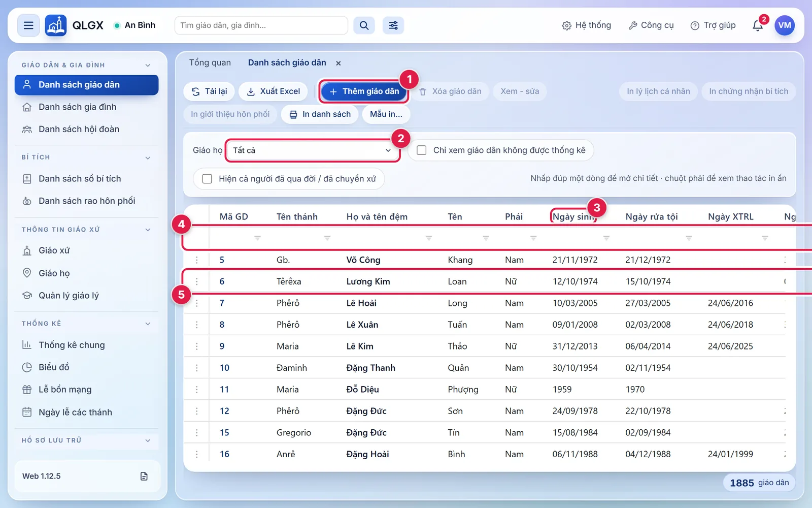The height and width of the screenshot is (508, 812).
Task: Open row menu dots for Võ Công Khang
Action: coord(197,260)
